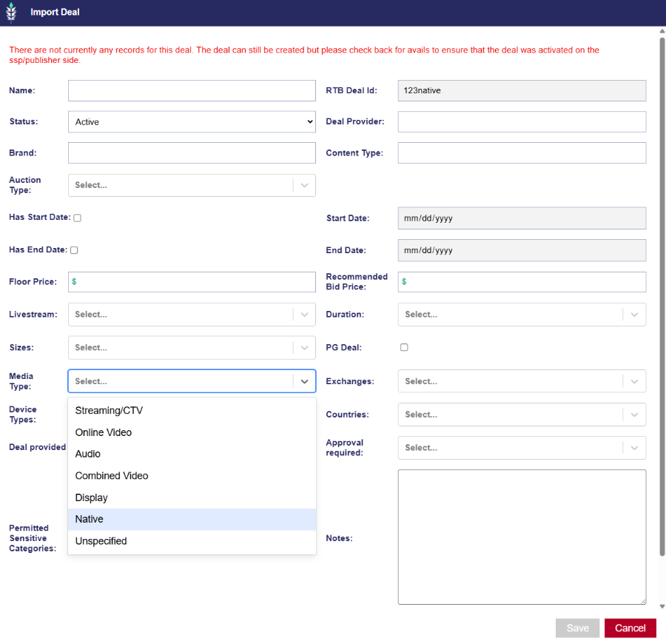Focus the Floor Price field
Image resolution: width=666 pixels, height=644 pixels.
[192, 282]
